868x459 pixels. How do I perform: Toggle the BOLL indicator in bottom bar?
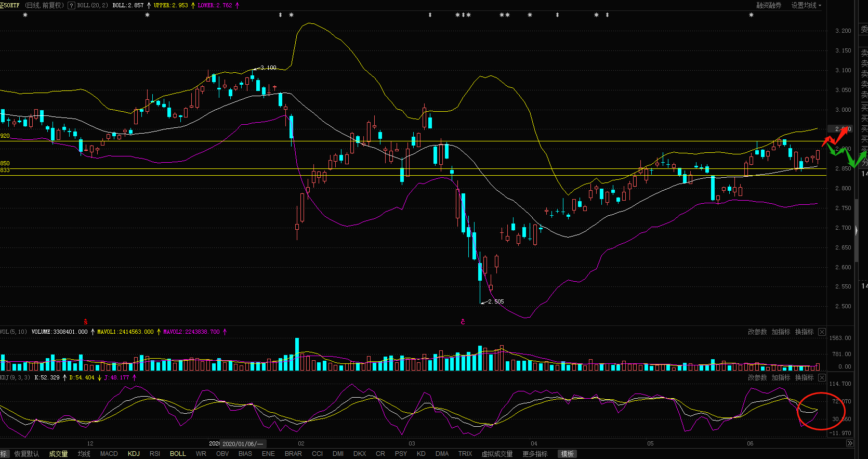point(178,454)
